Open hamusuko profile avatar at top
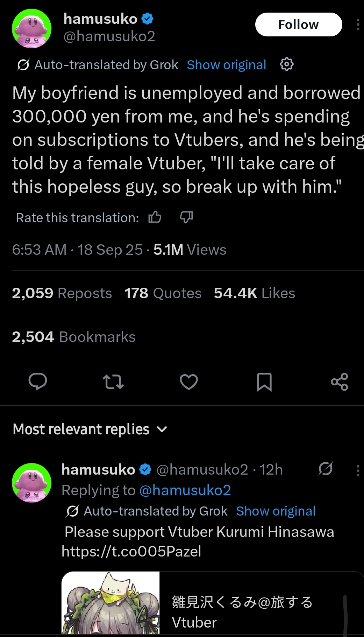The image size is (364, 637). [x=31, y=28]
